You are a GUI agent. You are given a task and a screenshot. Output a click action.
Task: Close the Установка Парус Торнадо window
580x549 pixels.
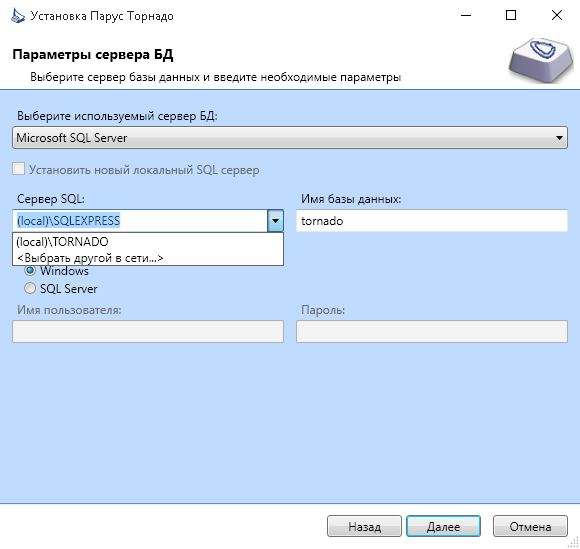[x=556, y=16]
